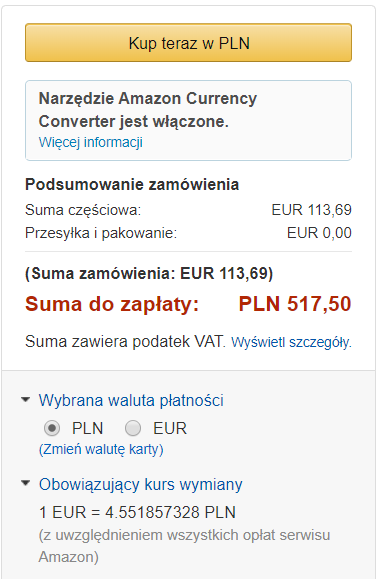Image resolution: width=381 pixels, height=579 pixels.
Task: Select the EUR radio button
Action: pos(133,428)
